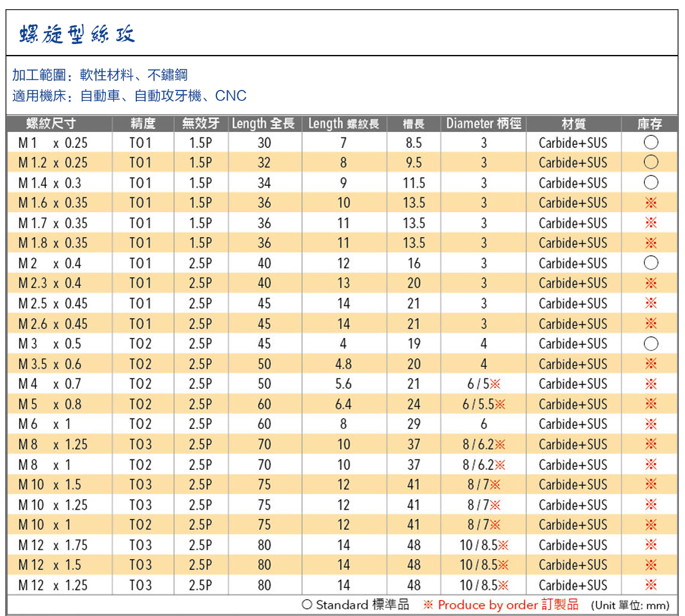Click the stock circle in the M 2 x 0.4 row
The width and height of the screenshot is (685, 616).
[651, 263]
